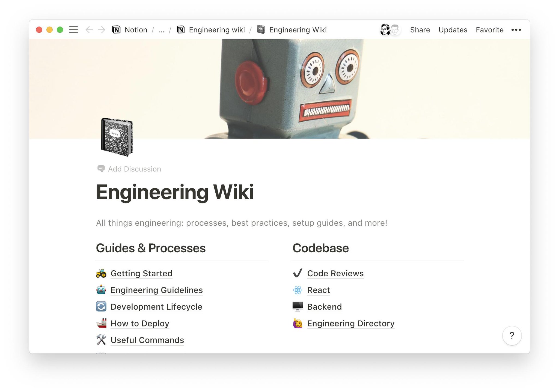Open the Notion breadcrumb link
The width and height of the screenshot is (559, 392).
point(136,30)
